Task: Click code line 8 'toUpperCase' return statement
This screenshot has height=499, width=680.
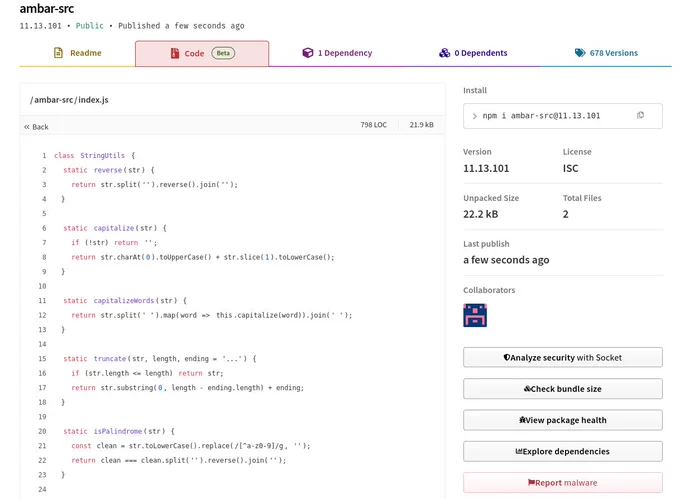Action: pyautogui.click(x=203, y=257)
